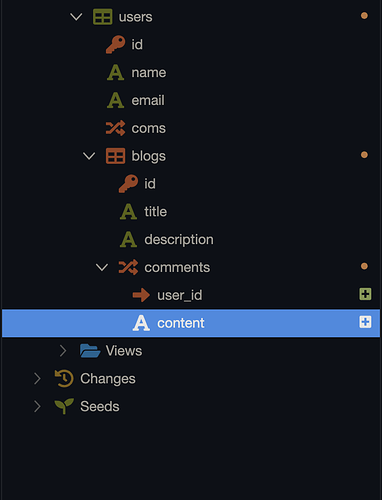Click the Changes history clock icon
382x500 pixels.
pos(64,378)
